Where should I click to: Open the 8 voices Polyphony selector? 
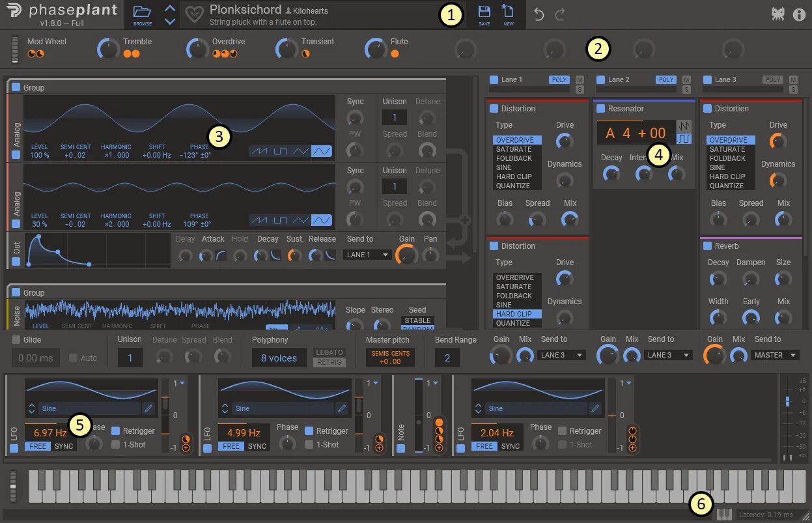pyautogui.click(x=279, y=358)
